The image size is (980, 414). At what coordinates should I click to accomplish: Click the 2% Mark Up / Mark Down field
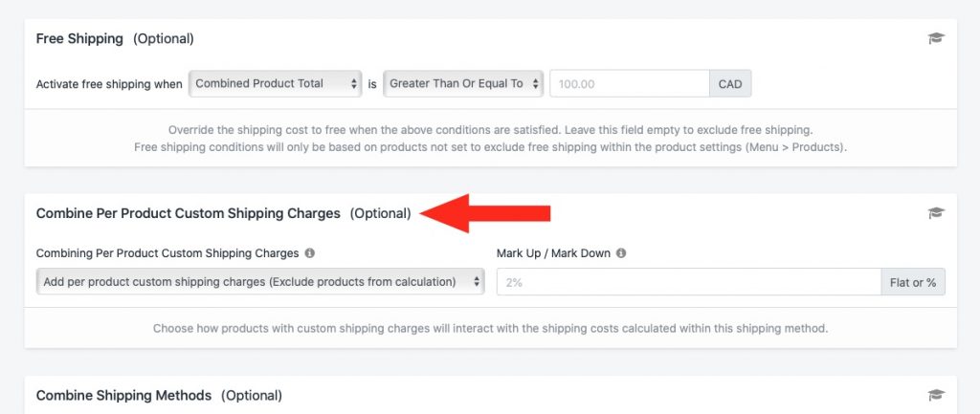click(689, 282)
